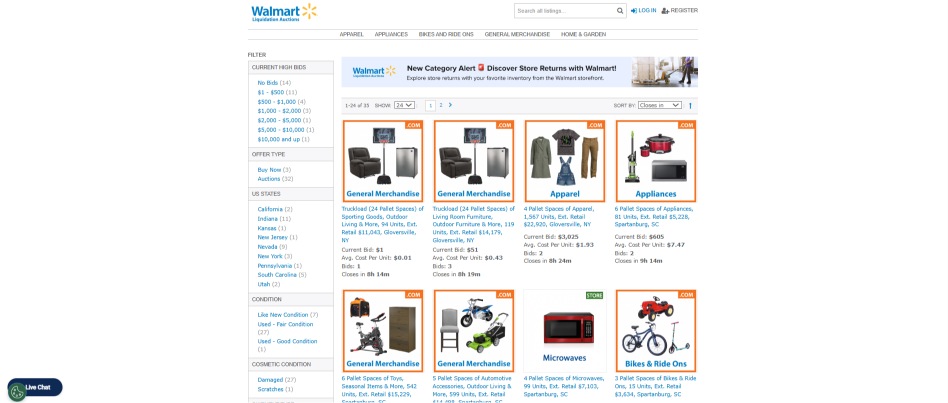The height and width of the screenshot is (403, 948).
Task: Open the Walmart Liquidation Auctions logo
Action: [284, 12]
